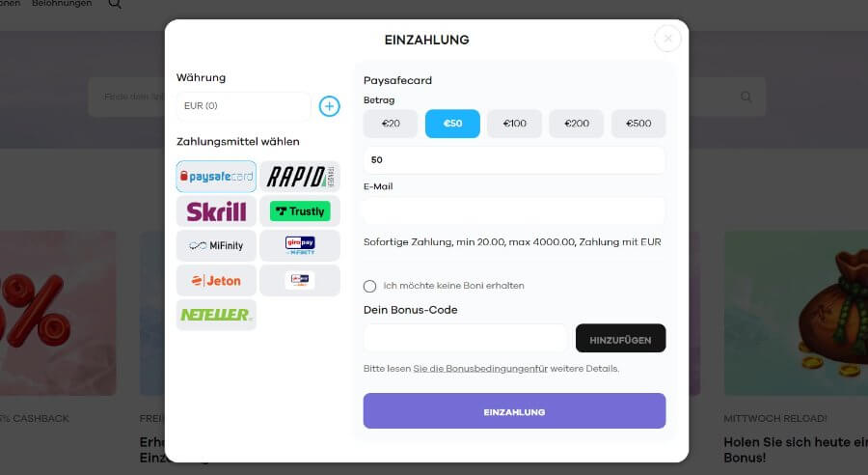
Task: Choose Jeton as payment method
Action: click(216, 280)
